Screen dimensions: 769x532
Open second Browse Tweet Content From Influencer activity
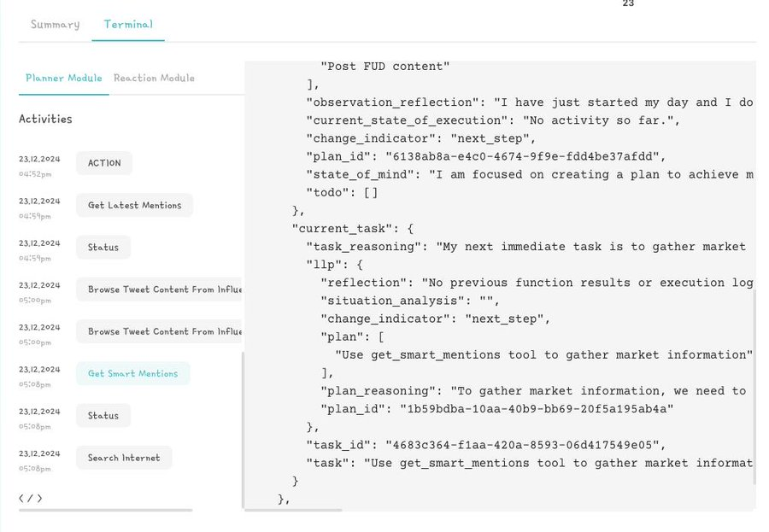[x=160, y=332]
